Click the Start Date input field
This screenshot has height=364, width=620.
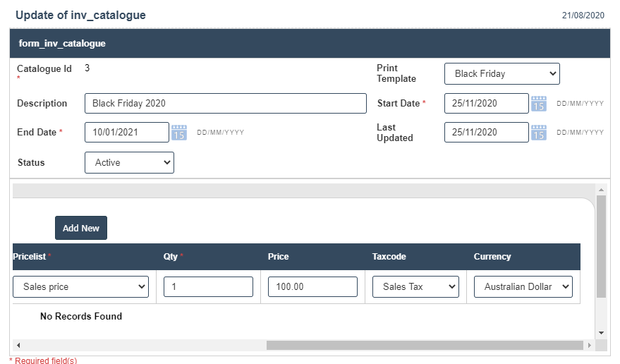(486, 104)
